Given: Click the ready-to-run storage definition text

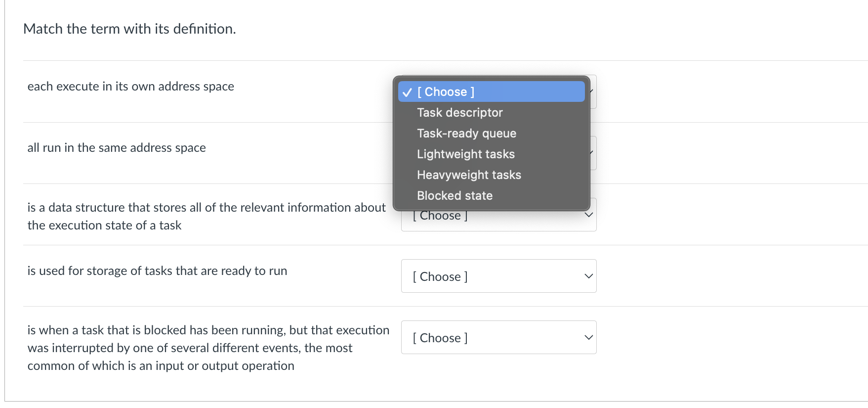Looking at the screenshot, I should (157, 271).
